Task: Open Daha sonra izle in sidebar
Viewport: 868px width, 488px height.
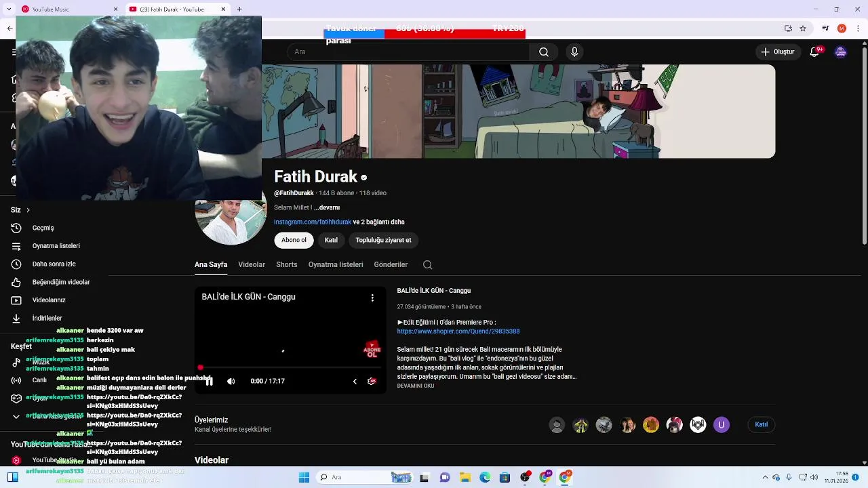Action: pyautogui.click(x=54, y=264)
